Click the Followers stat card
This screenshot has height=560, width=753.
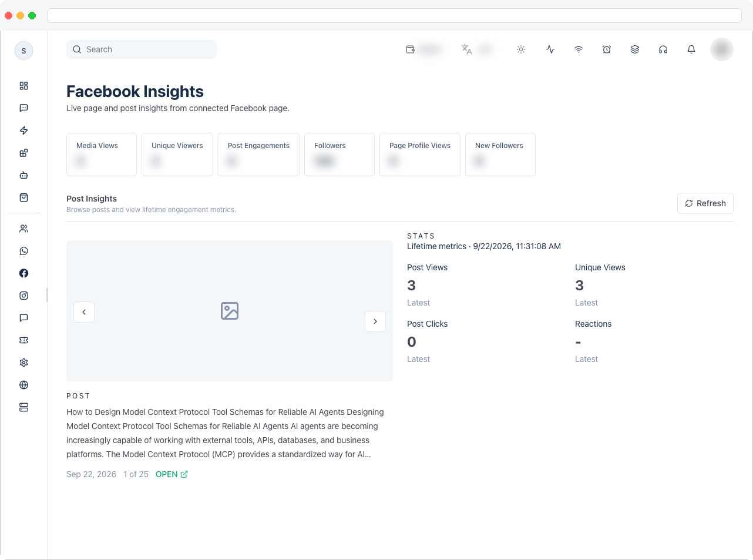coord(339,155)
